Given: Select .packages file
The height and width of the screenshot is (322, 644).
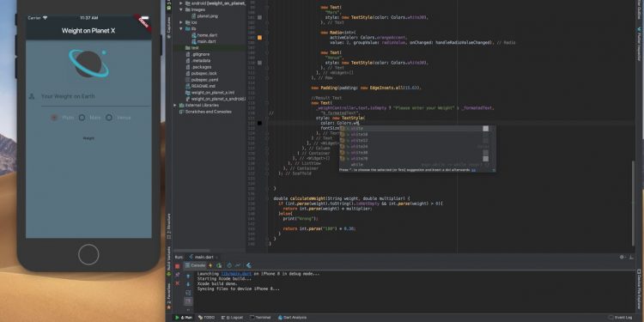Looking at the screenshot, I should (x=201, y=67).
